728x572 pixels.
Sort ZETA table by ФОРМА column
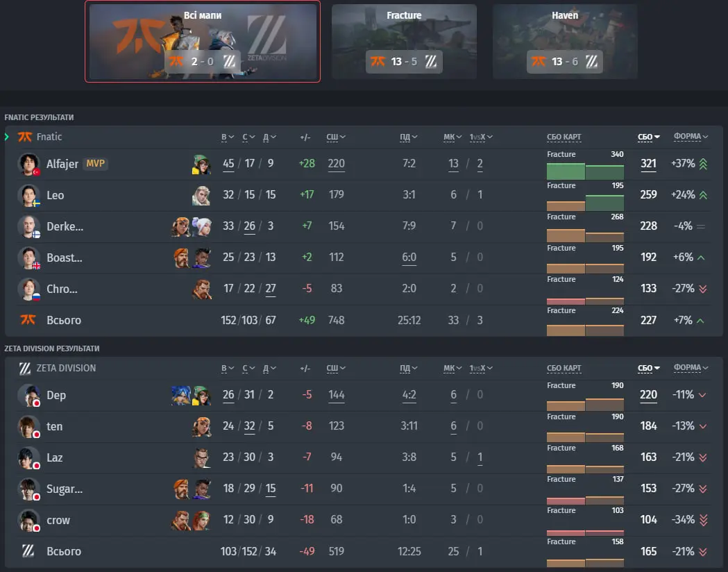691,367
